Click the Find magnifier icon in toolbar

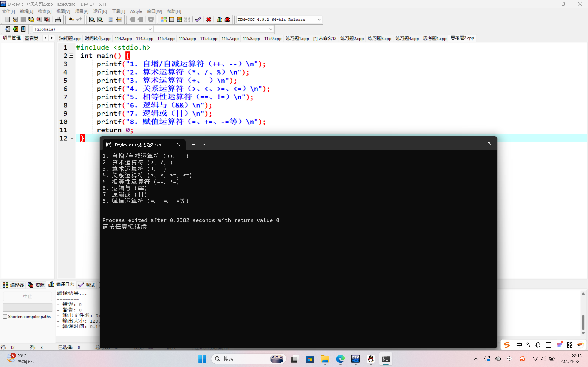click(x=92, y=19)
